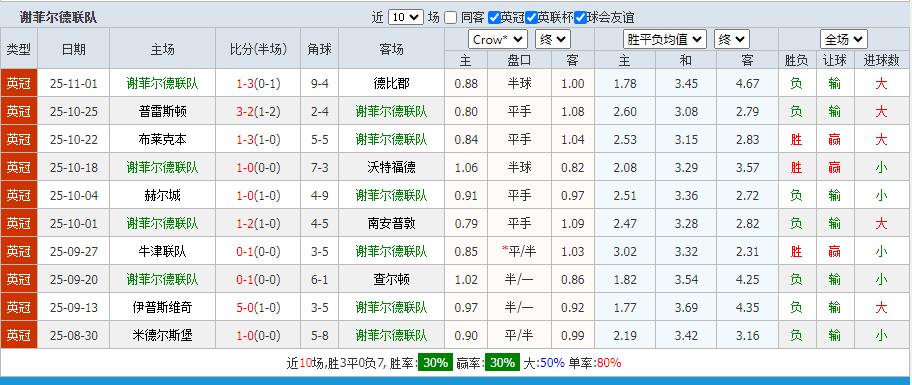Click the 进球数 column header
Viewport: 912px width, 385px height.
[x=881, y=60]
